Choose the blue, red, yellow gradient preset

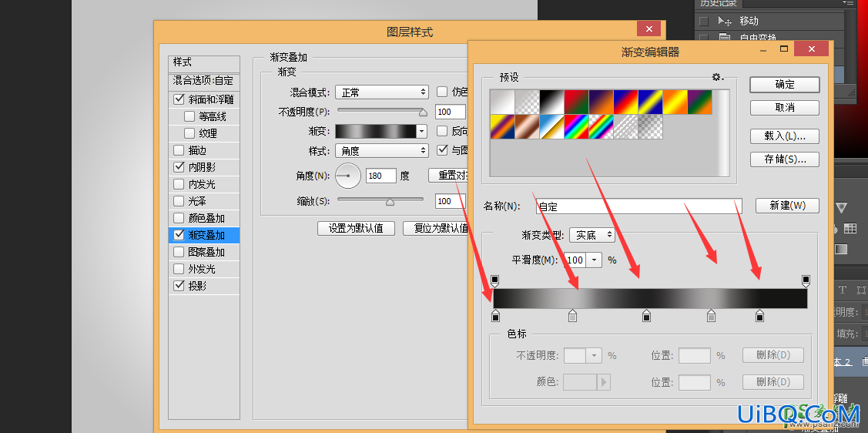click(625, 102)
